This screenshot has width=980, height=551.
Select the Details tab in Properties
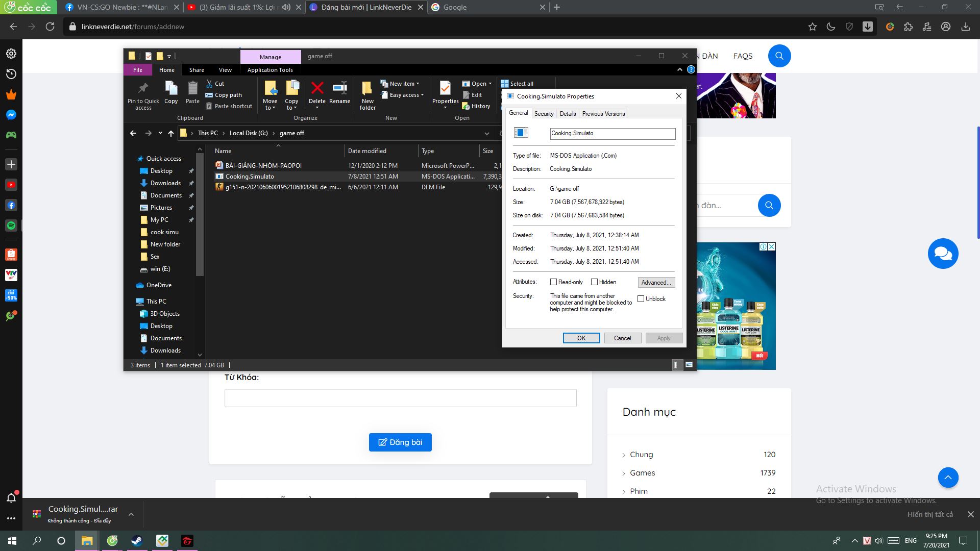pyautogui.click(x=568, y=113)
